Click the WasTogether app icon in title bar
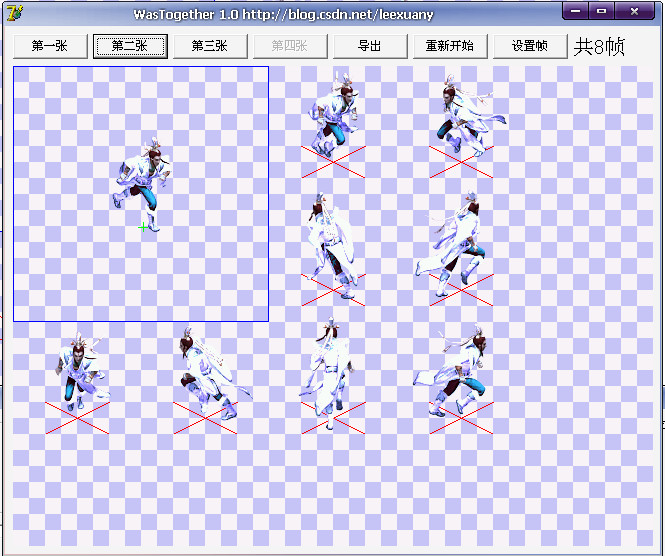 point(14,13)
